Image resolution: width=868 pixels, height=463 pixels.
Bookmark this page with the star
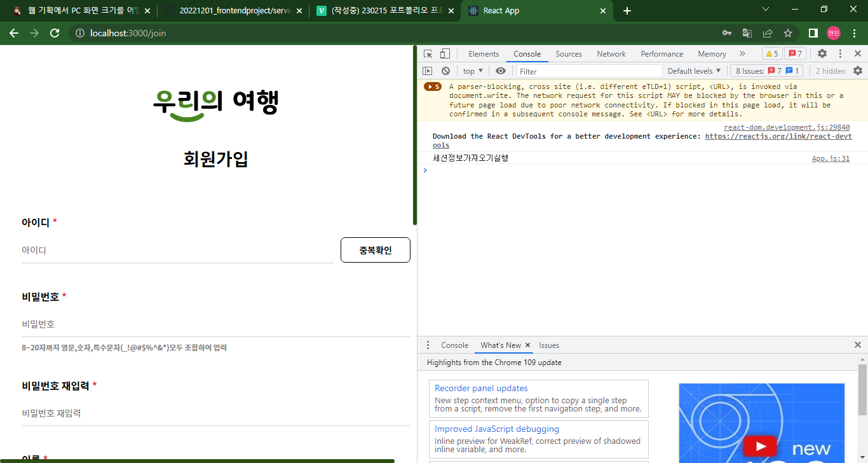click(788, 33)
